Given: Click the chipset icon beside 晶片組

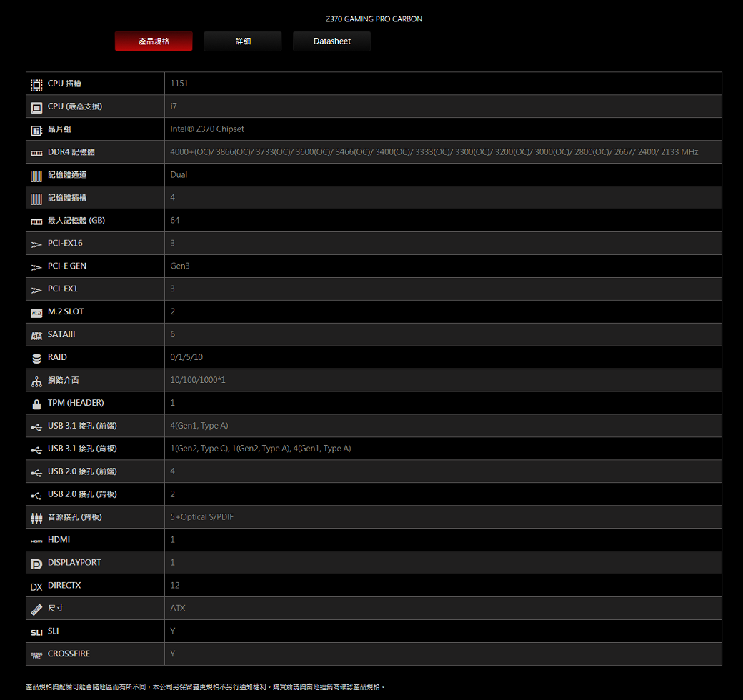Looking at the screenshot, I should 36,129.
